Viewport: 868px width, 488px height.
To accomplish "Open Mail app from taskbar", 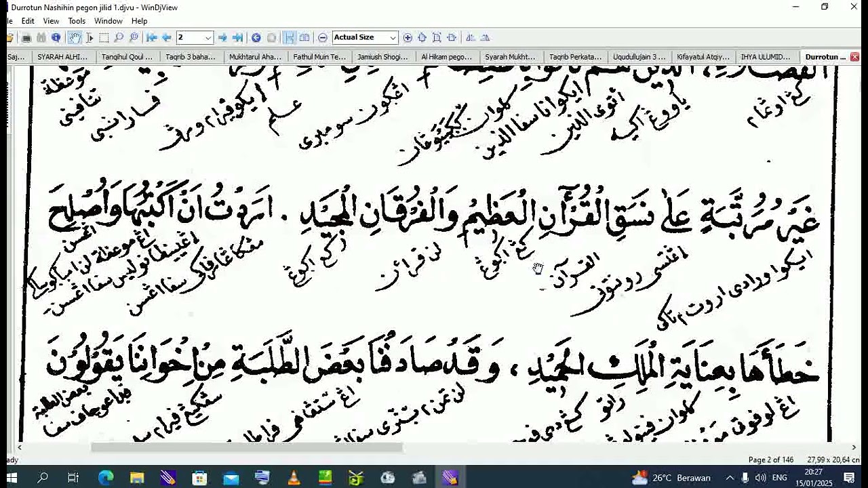I will coord(231,478).
